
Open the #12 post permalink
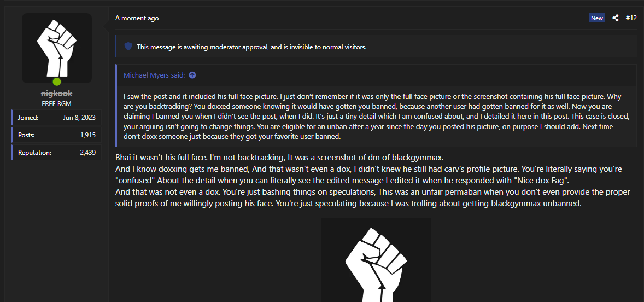[x=631, y=18]
